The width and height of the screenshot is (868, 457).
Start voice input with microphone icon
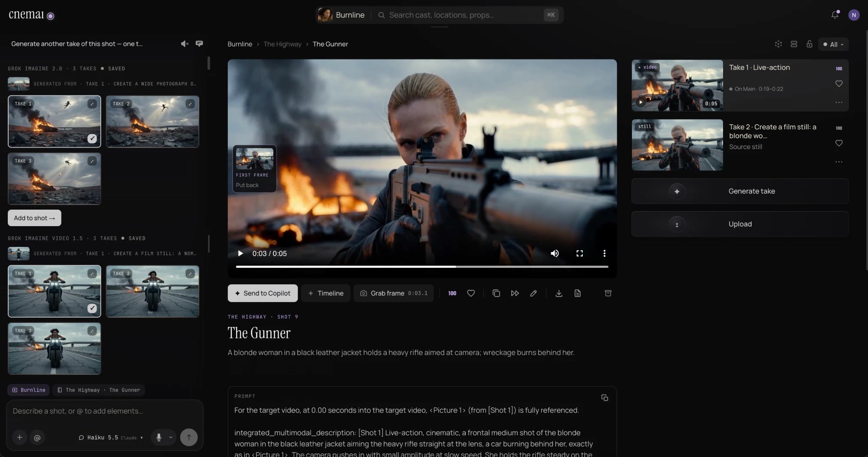point(159,437)
